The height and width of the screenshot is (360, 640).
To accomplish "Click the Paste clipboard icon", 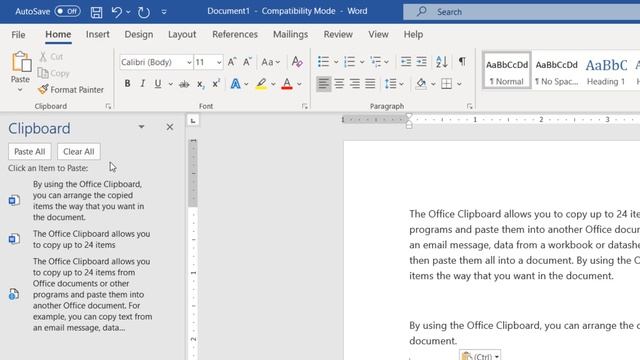I will [21, 62].
